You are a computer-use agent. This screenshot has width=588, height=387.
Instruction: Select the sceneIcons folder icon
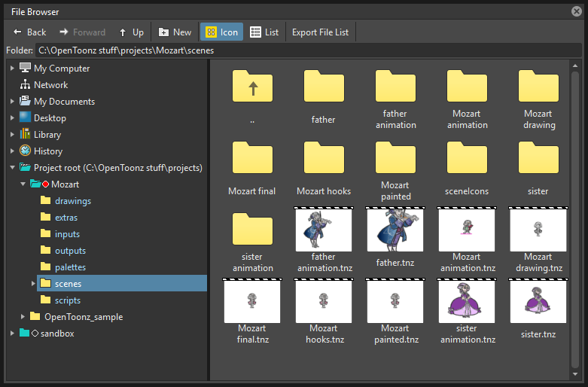tap(467, 157)
